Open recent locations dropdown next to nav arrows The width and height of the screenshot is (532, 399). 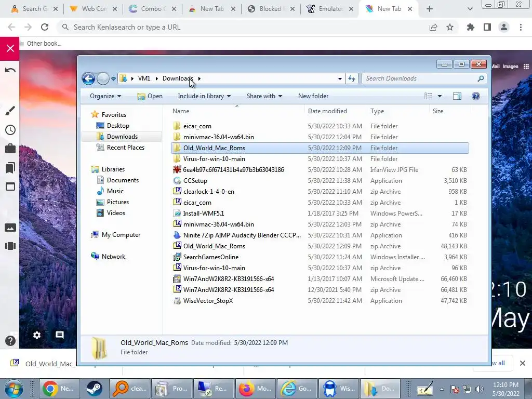[113, 79]
